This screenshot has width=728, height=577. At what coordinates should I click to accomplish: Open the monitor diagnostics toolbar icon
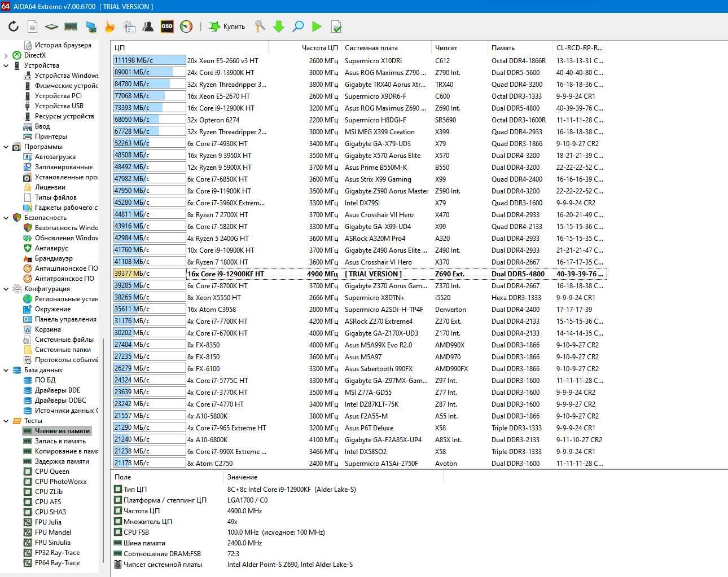click(90, 27)
